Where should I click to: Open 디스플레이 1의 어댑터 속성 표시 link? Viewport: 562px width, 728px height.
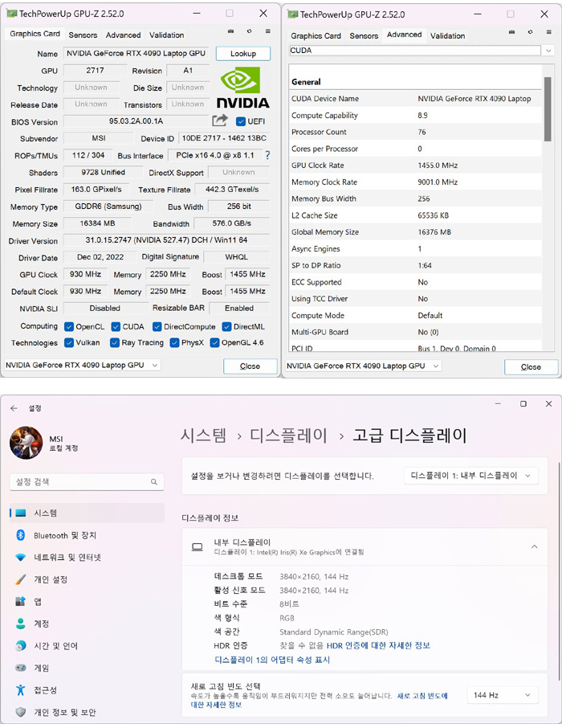[272, 660]
